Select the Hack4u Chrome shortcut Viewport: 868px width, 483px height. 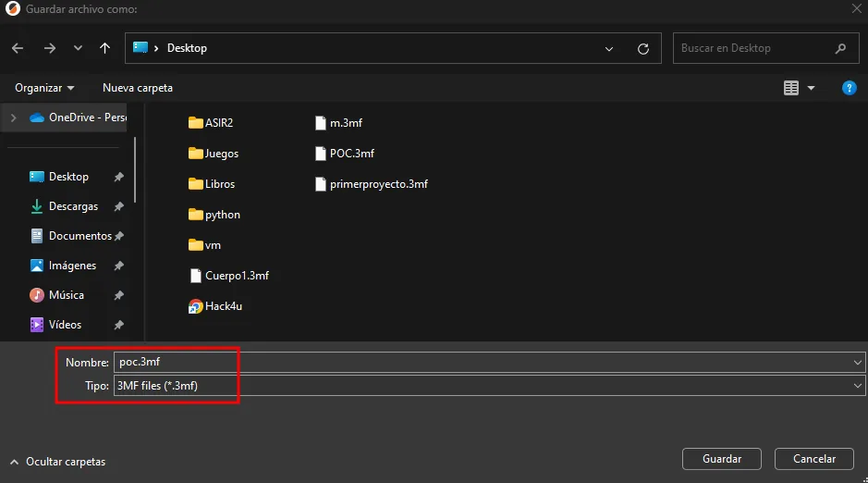pyautogui.click(x=215, y=305)
